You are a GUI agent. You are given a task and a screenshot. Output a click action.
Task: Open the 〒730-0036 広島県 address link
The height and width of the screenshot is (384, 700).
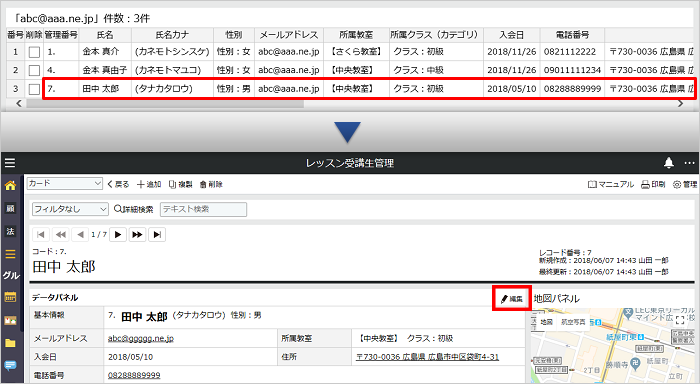click(x=427, y=357)
